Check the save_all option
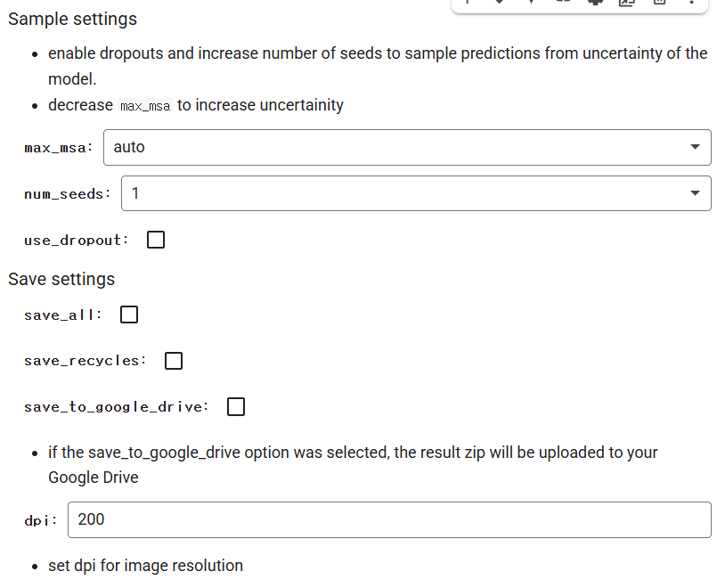 [129, 314]
